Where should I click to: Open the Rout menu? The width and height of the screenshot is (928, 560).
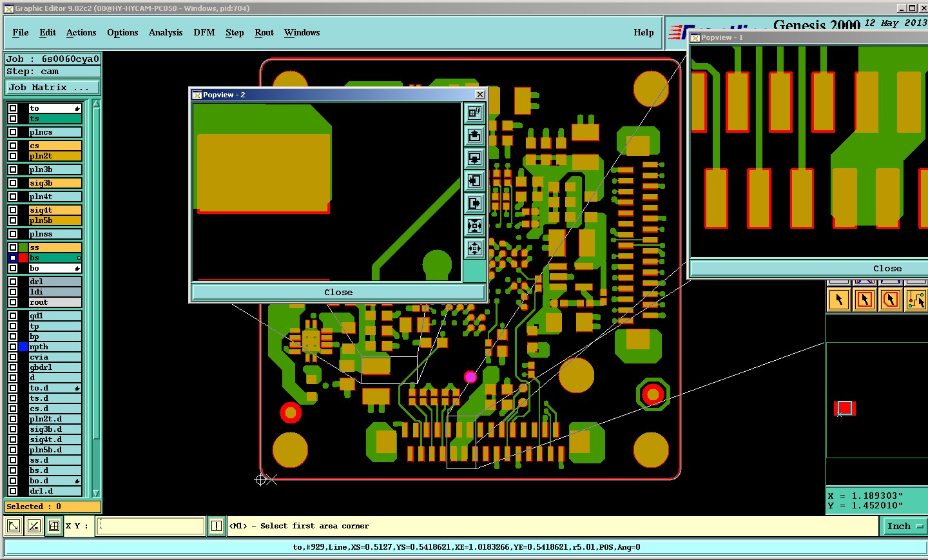point(264,32)
